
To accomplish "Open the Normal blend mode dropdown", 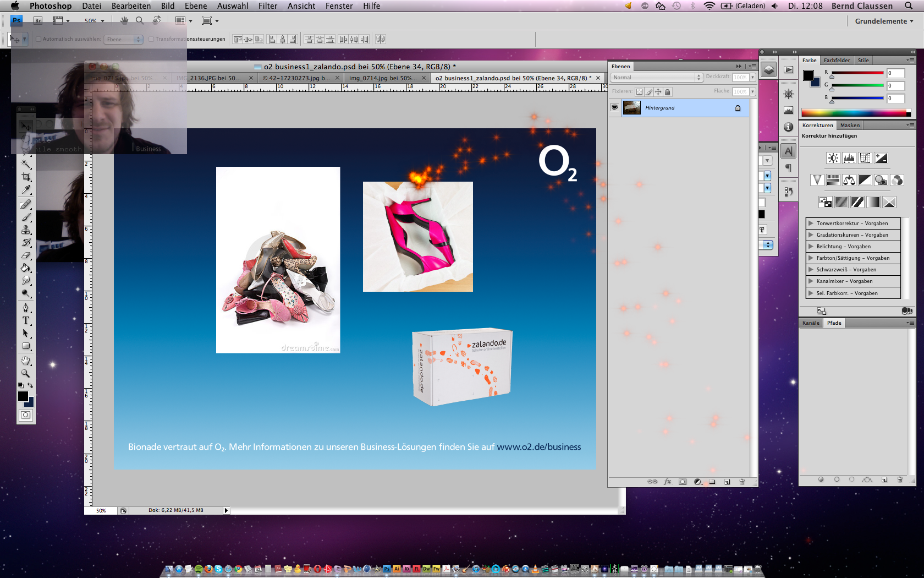I will [x=656, y=78].
